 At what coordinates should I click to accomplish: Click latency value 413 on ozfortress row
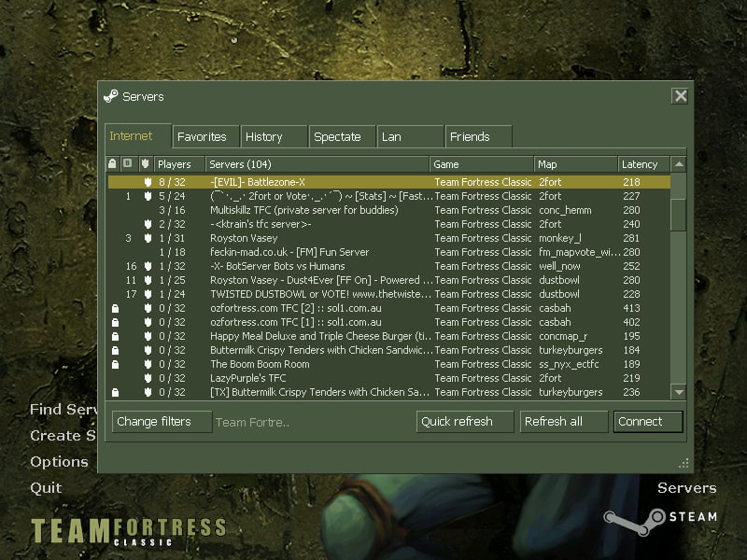[x=632, y=308]
